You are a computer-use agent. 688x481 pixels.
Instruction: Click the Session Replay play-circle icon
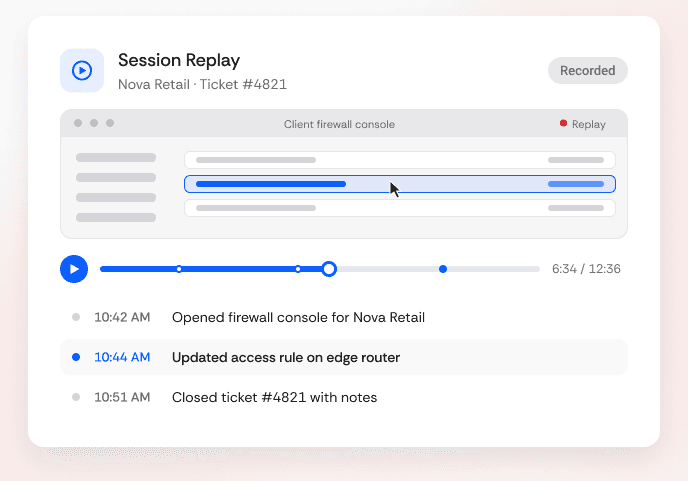pyautogui.click(x=82, y=70)
